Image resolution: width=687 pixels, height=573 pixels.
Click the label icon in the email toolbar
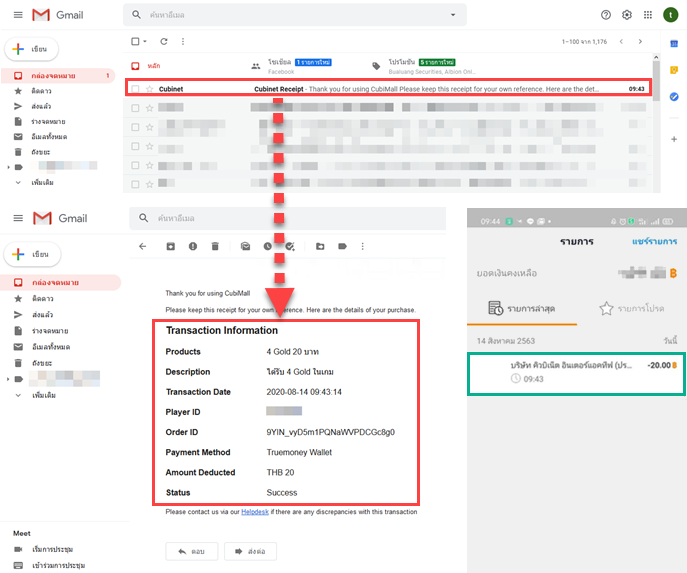point(343,246)
